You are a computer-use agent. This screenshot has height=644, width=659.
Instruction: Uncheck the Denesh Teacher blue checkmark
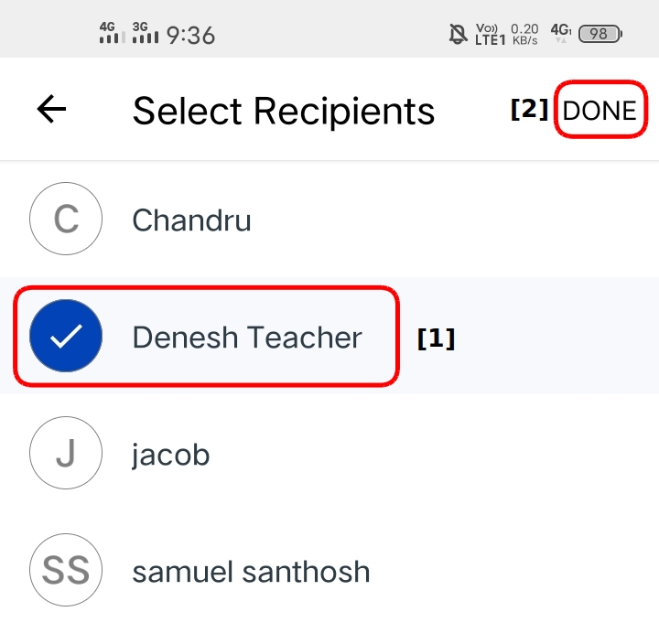pos(66,337)
